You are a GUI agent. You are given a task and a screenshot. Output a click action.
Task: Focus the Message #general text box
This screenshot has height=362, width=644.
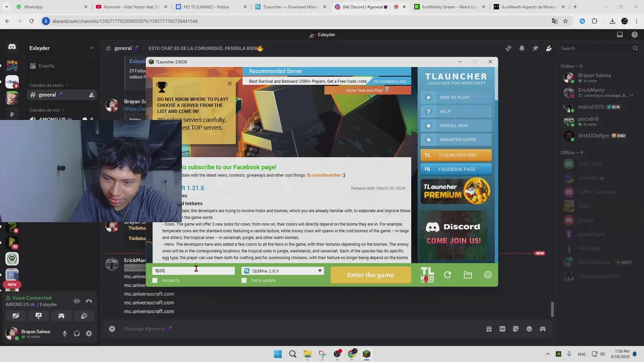point(302,329)
